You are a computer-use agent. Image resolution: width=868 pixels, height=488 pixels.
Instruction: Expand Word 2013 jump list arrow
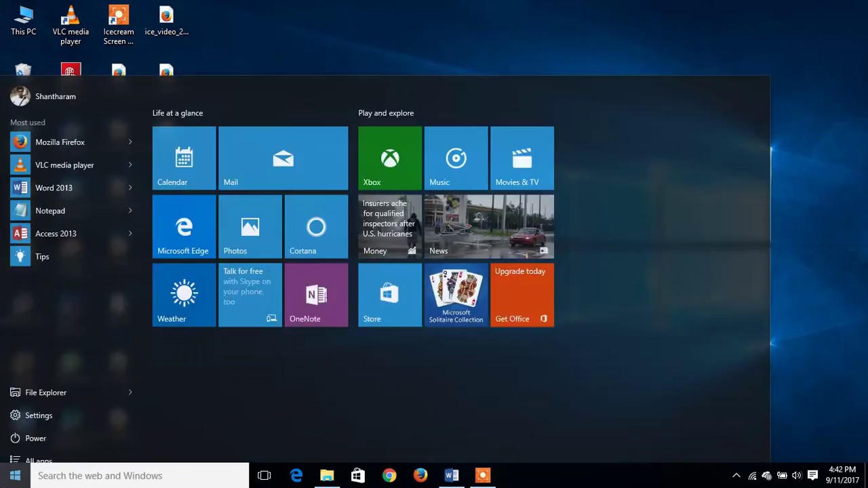130,188
